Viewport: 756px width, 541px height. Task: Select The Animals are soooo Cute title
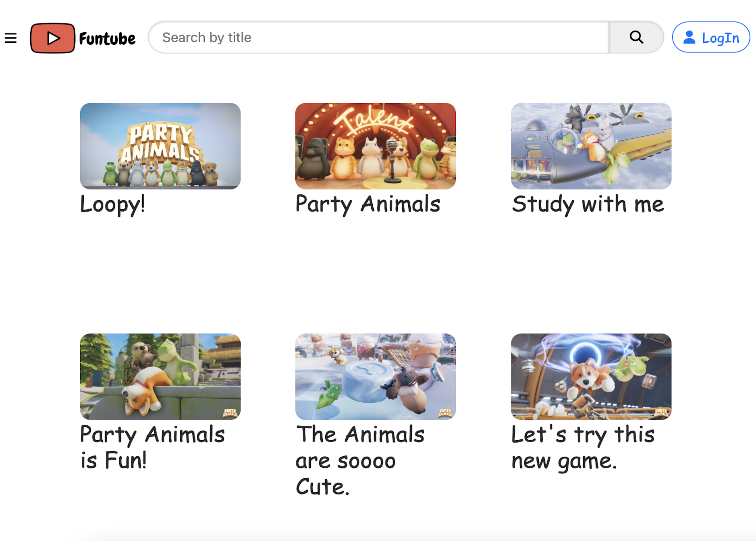click(x=359, y=460)
